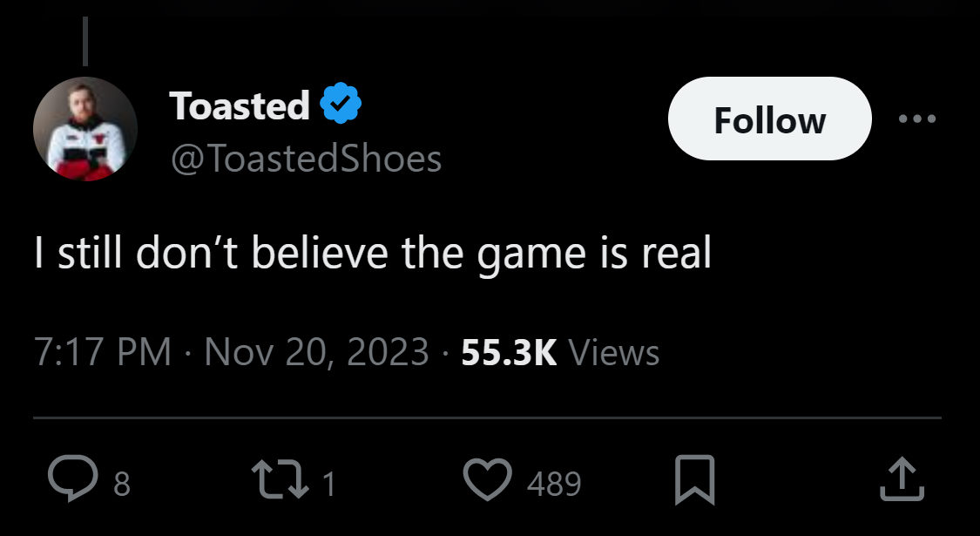
Task: View the 55.3K views link
Action: (x=507, y=351)
